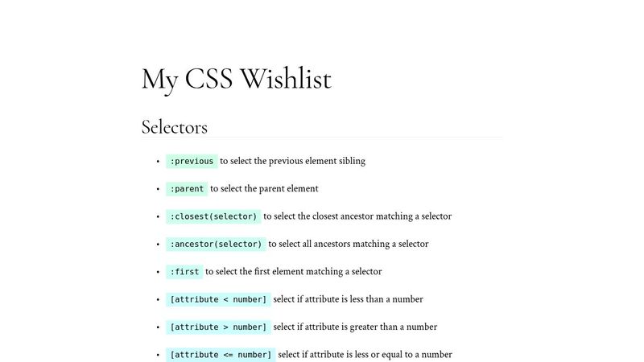Click the :first code snippet
Screen dimensions: 644x362
point(184,272)
